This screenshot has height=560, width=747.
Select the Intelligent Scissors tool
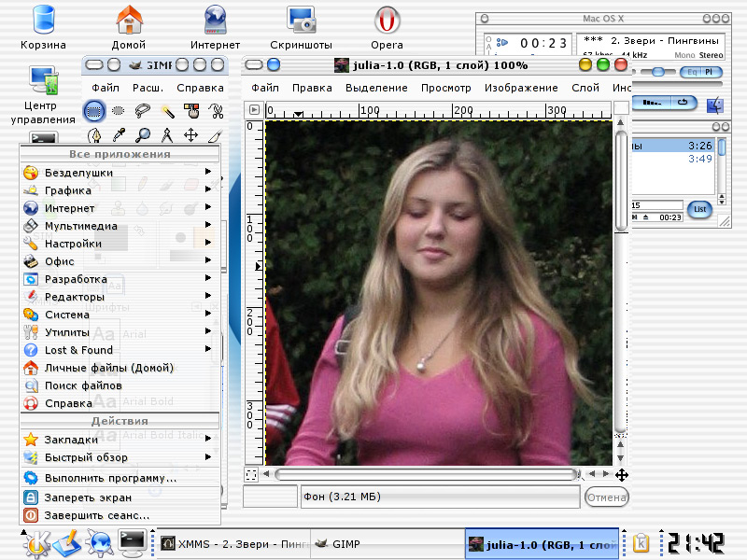(216, 111)
